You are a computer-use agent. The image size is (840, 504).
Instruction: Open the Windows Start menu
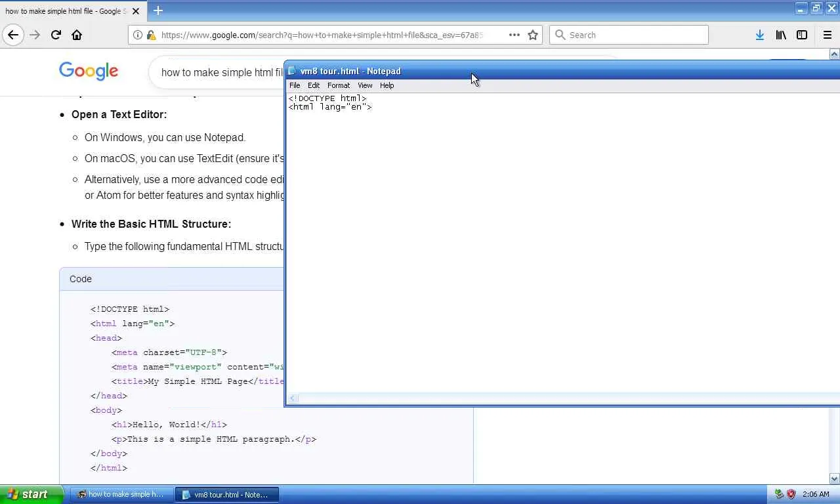(31, 494)
